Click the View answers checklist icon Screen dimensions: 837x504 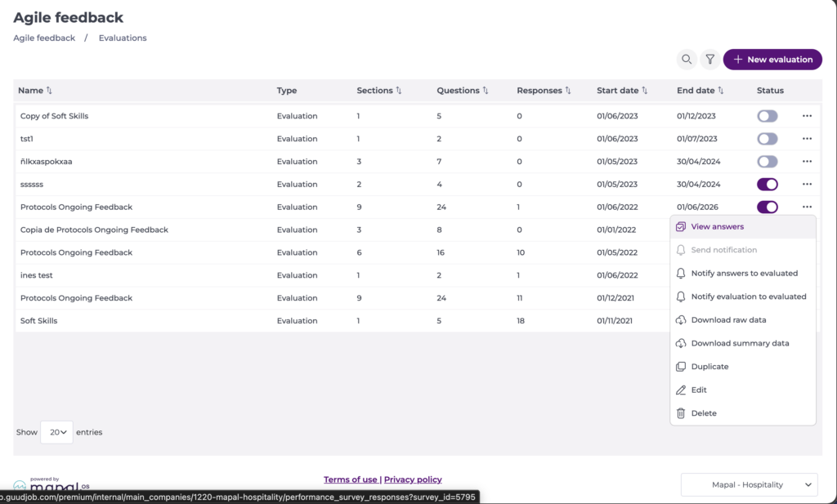click(x=681, y=226)
